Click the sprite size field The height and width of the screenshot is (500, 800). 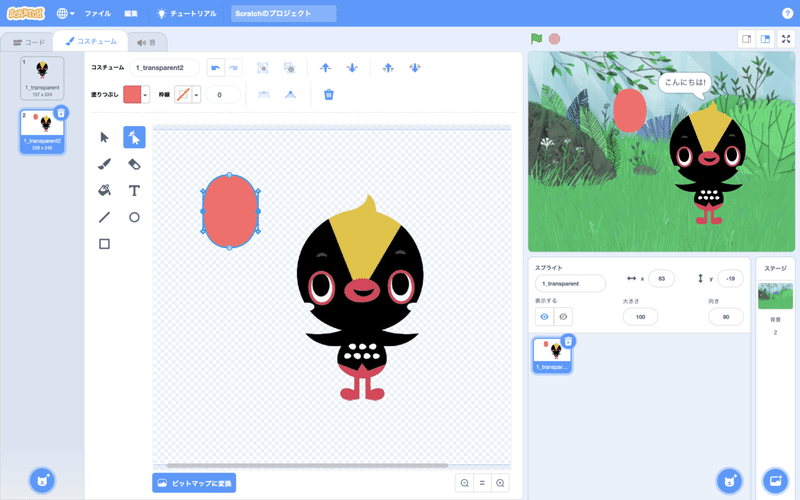(640, 317)
